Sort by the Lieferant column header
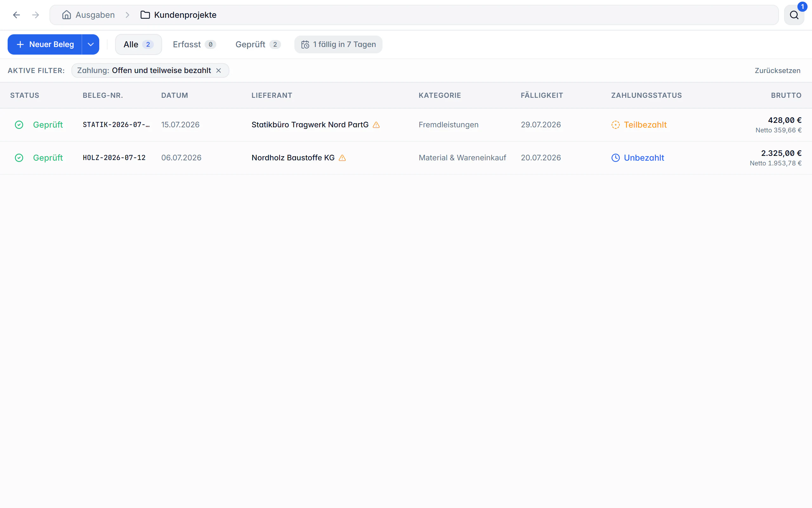812x508 pixels. click(272, 96)
